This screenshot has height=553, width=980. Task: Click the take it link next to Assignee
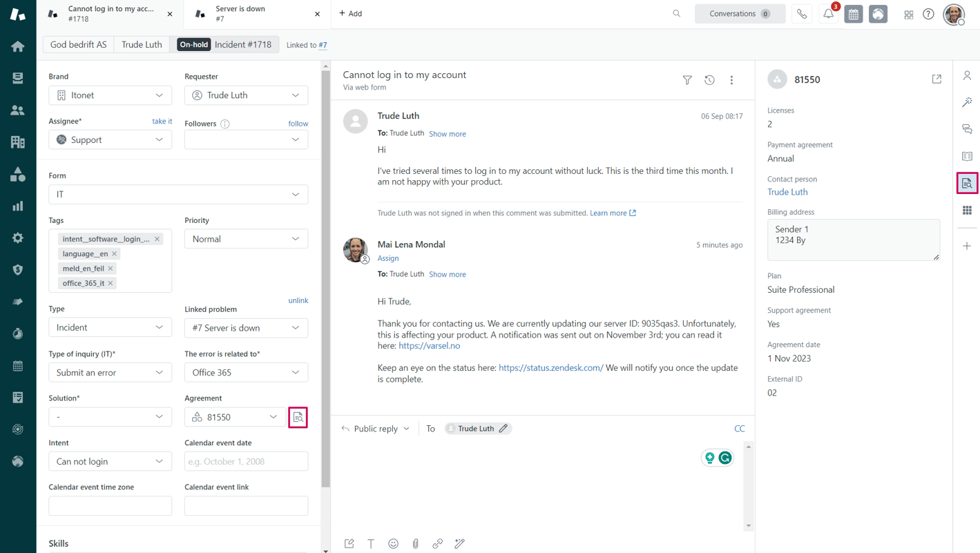coord(162,121)
